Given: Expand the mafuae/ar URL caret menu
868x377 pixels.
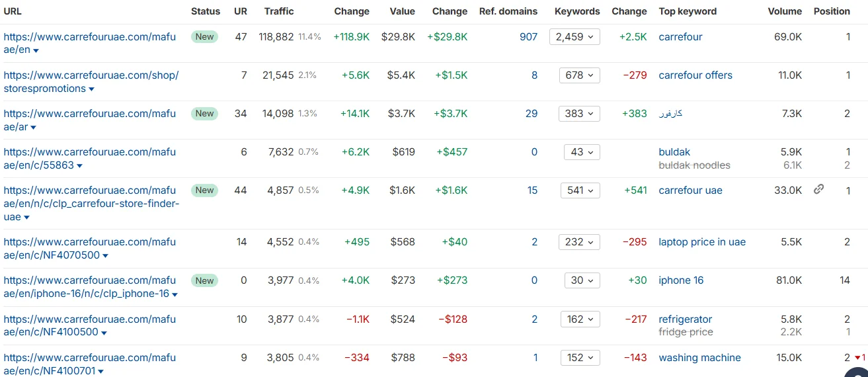Looking at the screenshot, I should 33,128.
